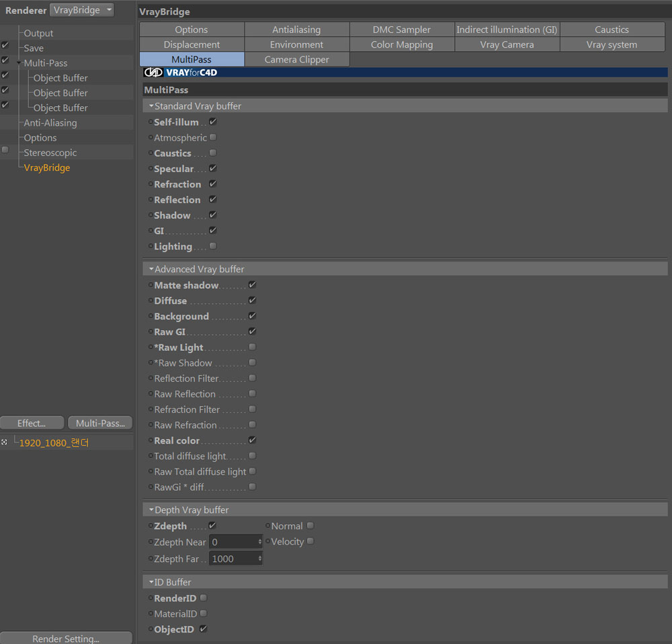The image size is (672, 644).
Task: Toggle the Reflection buffer checkbox
Action: (213, 200)
